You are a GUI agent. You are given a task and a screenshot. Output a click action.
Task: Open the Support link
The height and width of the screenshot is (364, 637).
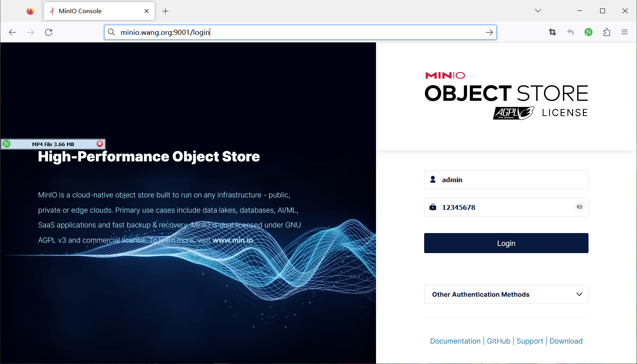(x=530, y=341)
